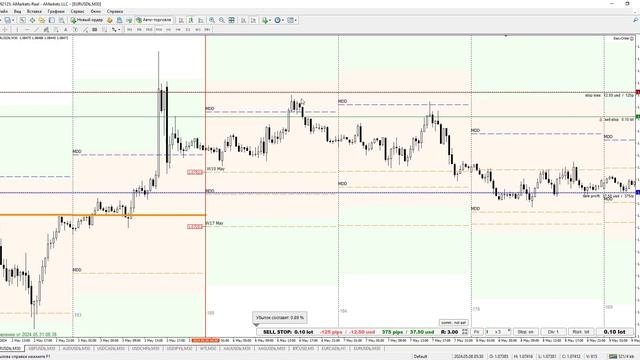The height and width of the screenshot is (360, 640).
Task: Click the Fix button in order panel
Action: click(476, 332)
